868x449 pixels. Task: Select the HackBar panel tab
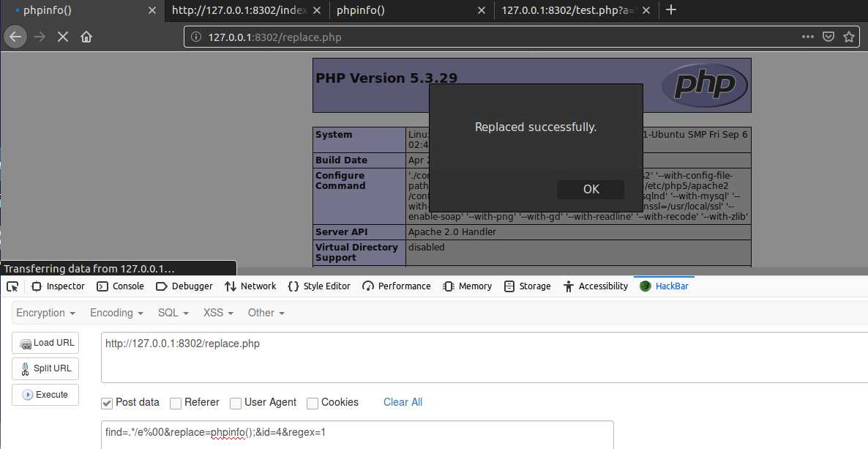664,286
